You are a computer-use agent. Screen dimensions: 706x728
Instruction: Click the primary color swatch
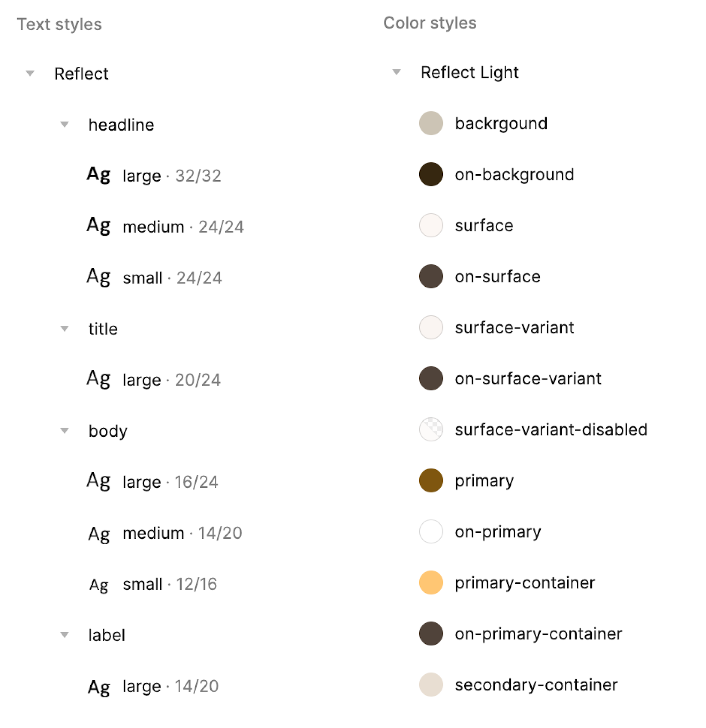[x=430, y=480]
